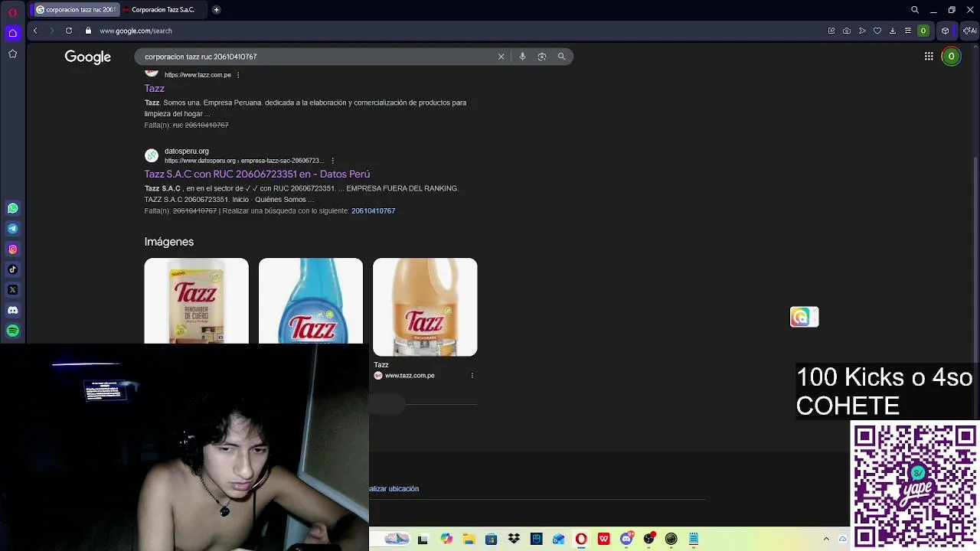The width and height of the screenshot is (980, 551).
Task: Click the green profile badge in toolbar
Action: coord(923,31)
